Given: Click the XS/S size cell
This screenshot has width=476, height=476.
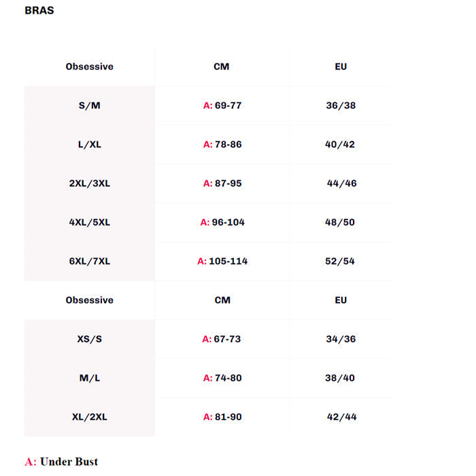Looking at the screenshot, I should click(89, 339).
